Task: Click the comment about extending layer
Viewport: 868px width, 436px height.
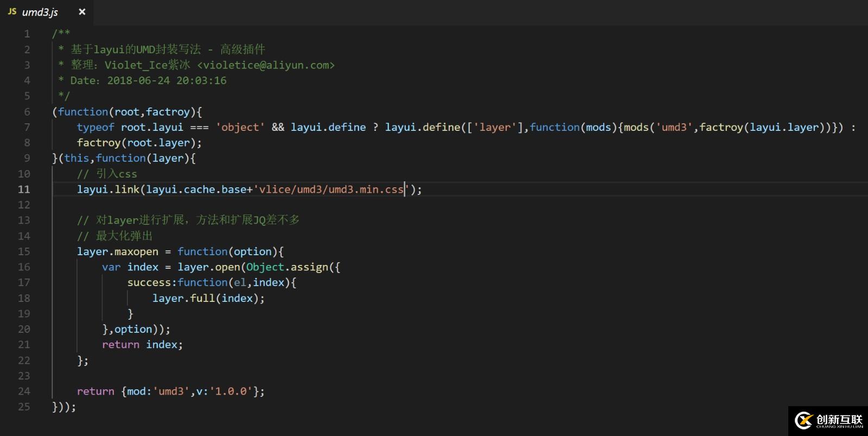Action: pyautogui.click(x=188, y=220)
